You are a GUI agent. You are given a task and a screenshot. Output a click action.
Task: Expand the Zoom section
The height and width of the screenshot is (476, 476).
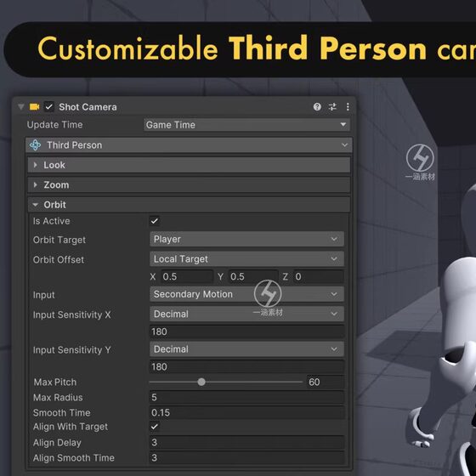pos(189,185)
